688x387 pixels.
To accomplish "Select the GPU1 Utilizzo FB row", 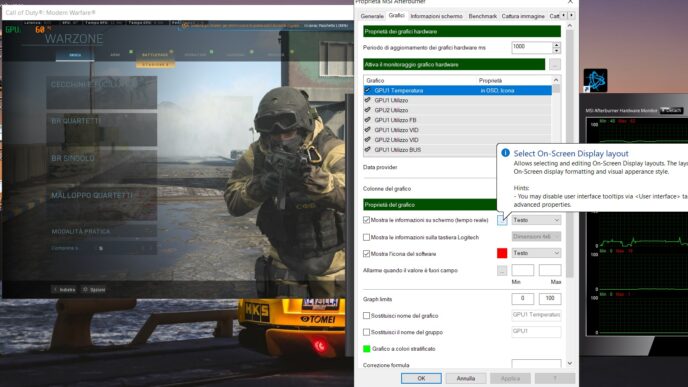I will (x=458, y=120).
